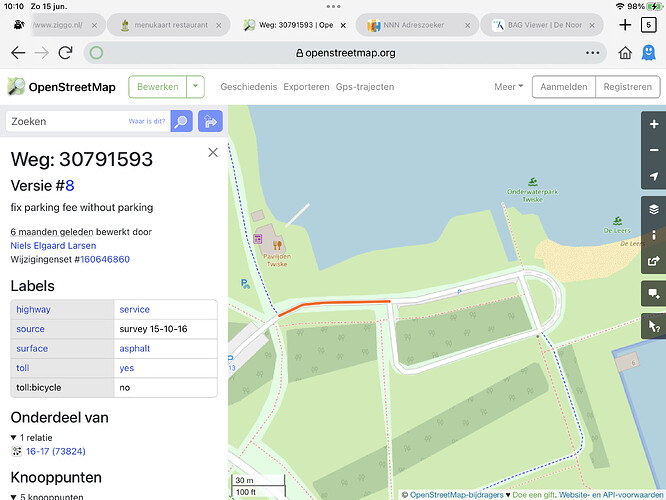Open the tab overview showing 5 tabs
Image resolution: width=666 pixels, height=500 pixels.
click(648, 25)
